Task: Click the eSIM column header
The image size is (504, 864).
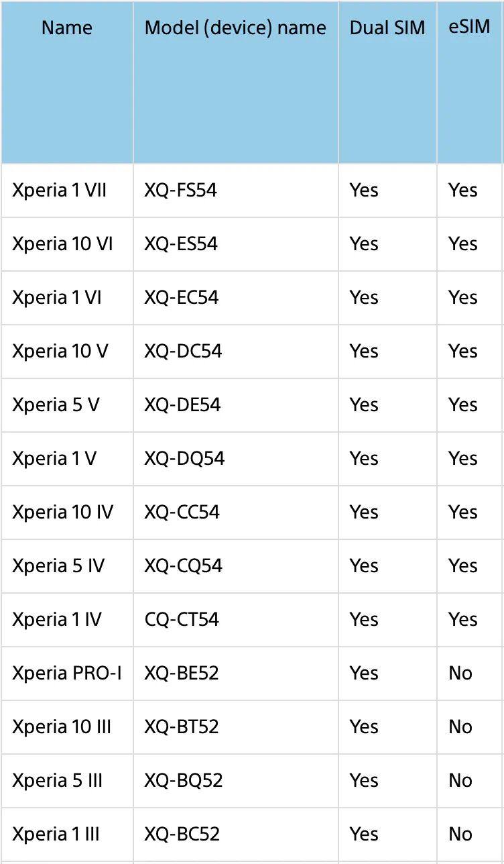Action: coord(469,27)
